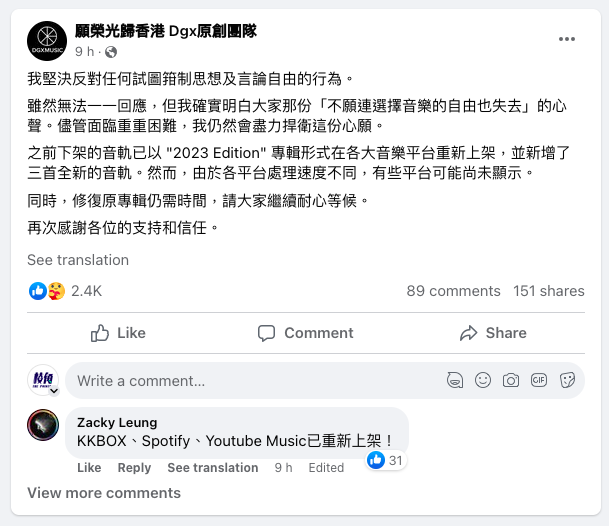
Task: Click See translation below the post
Action: tap(78, 260)
